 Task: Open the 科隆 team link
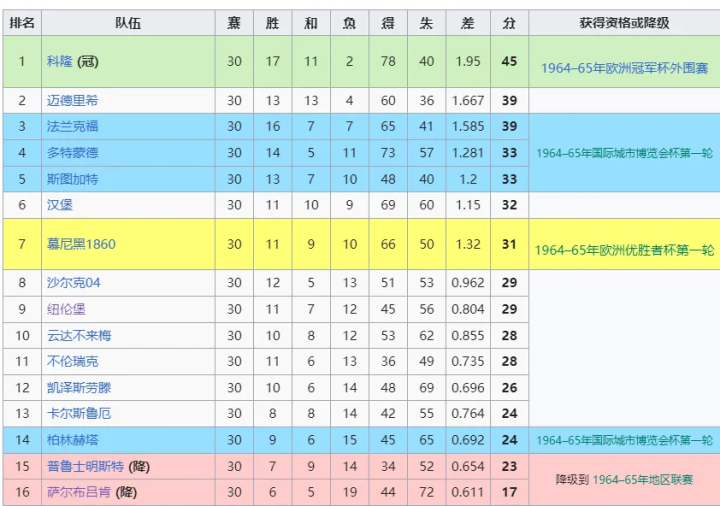59,62
